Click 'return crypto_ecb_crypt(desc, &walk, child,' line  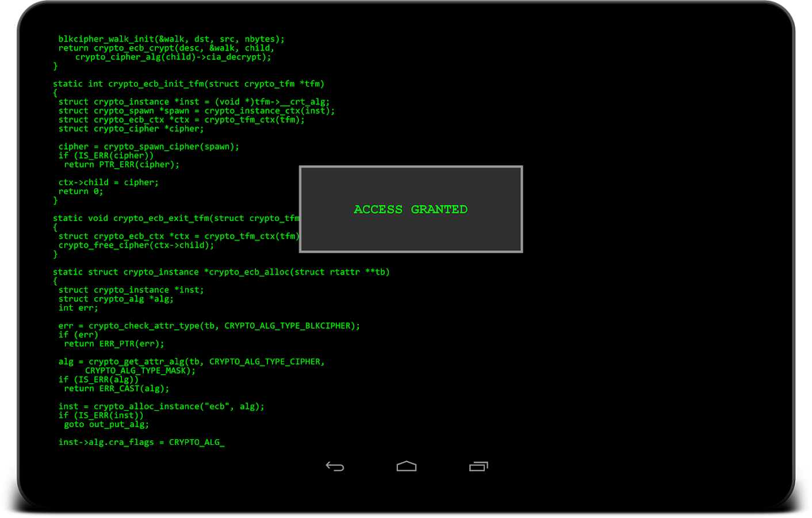166,48
